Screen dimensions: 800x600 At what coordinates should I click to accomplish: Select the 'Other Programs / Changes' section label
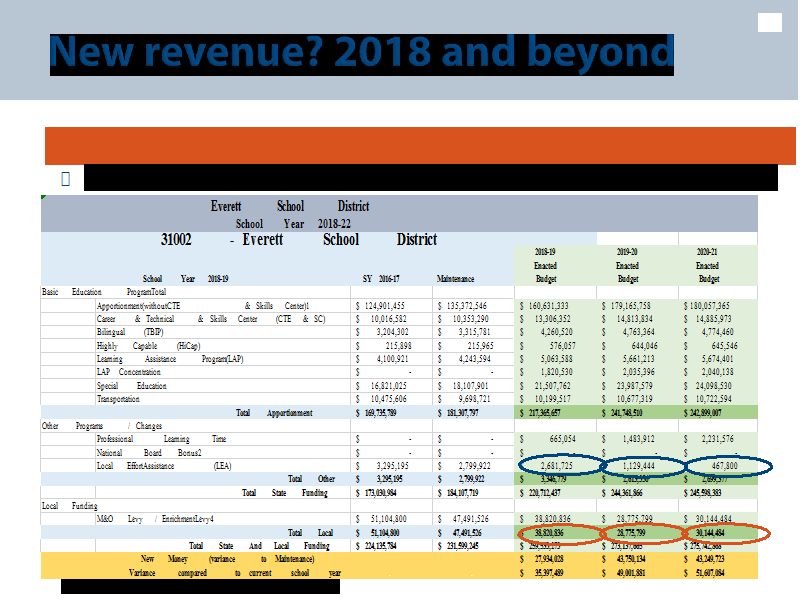click(102, 426)
